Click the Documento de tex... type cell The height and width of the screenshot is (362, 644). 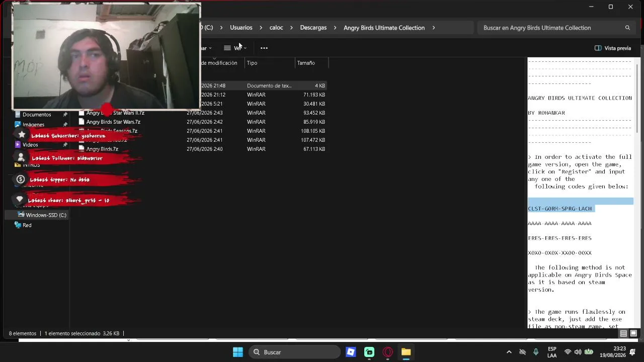[x=269, y=85]
